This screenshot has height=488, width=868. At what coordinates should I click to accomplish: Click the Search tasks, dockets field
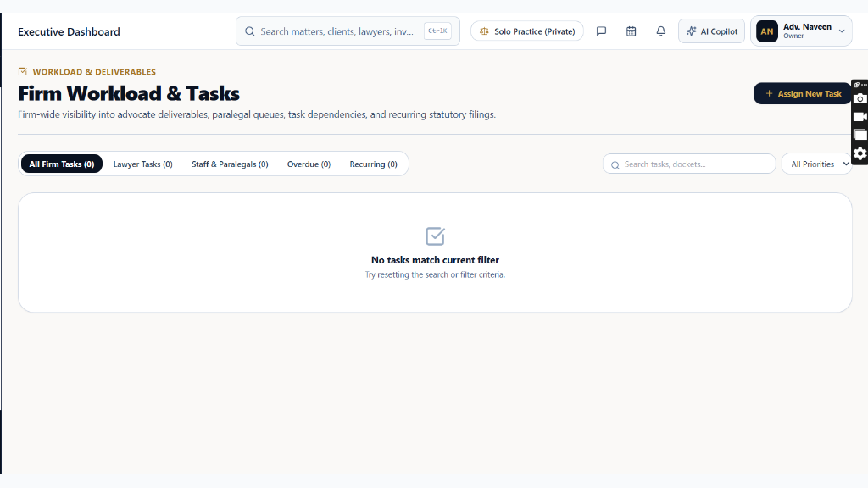(689, 164)
